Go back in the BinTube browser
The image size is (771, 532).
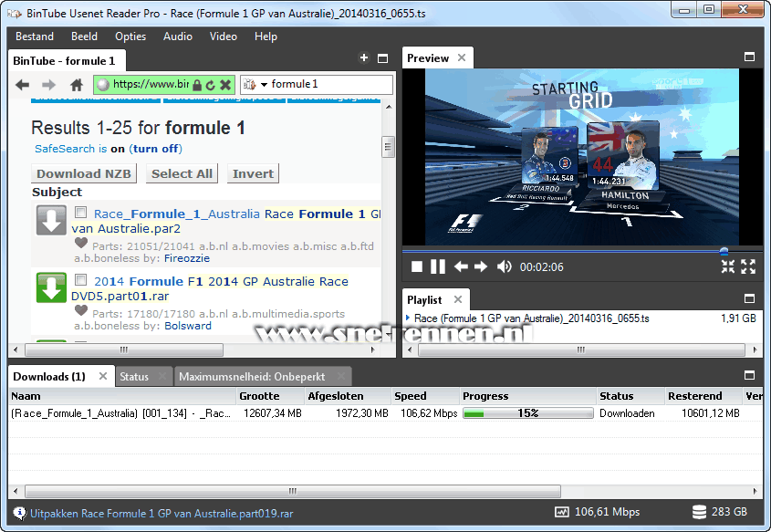coord(22,85)
